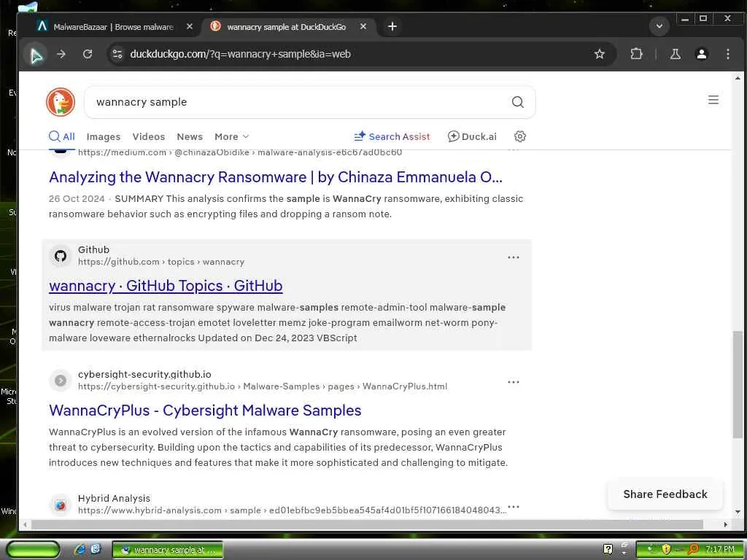Image resolution: width=747 pixels, height=560 pixels.
Task: Click the github.com topics wannacry URL
Action: pos(161,262)
